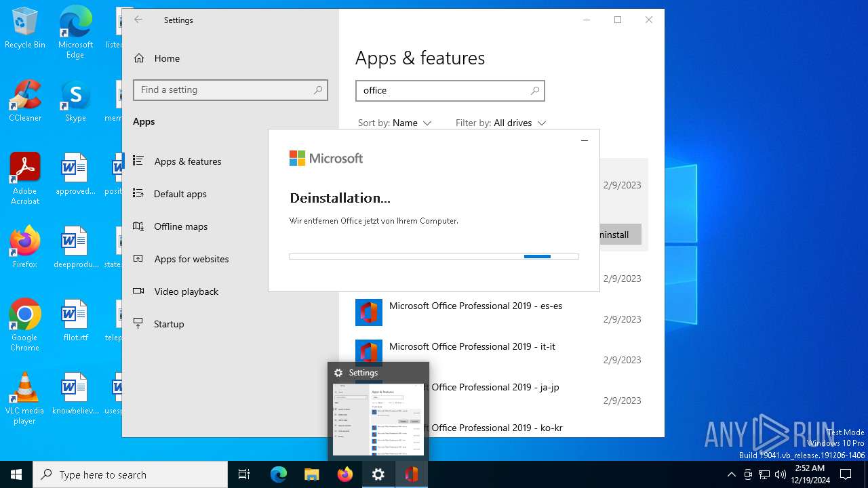The width and height of the screenshot is (868, 488).
Task: Launch Firefox from the desktop
Action: click(x=25, y=247)
